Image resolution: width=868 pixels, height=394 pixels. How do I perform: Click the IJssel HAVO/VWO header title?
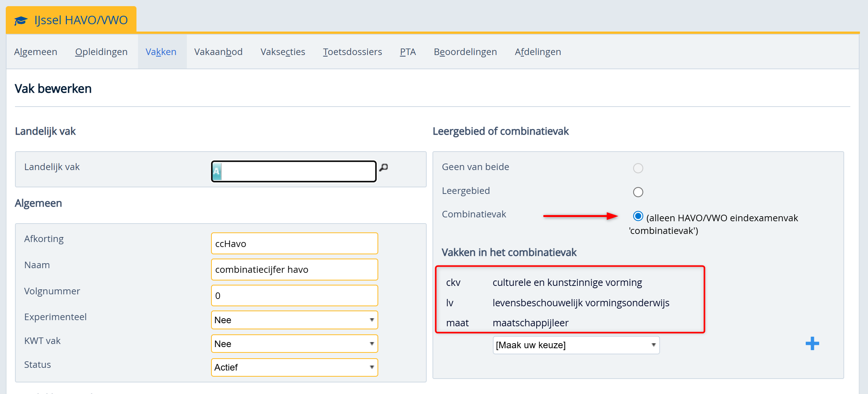pyautogui.click(x=81, y=20)
